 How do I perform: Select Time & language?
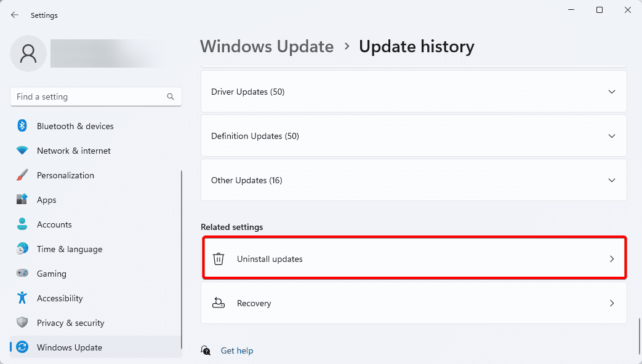pyautogui.click(x=96, y=248)
